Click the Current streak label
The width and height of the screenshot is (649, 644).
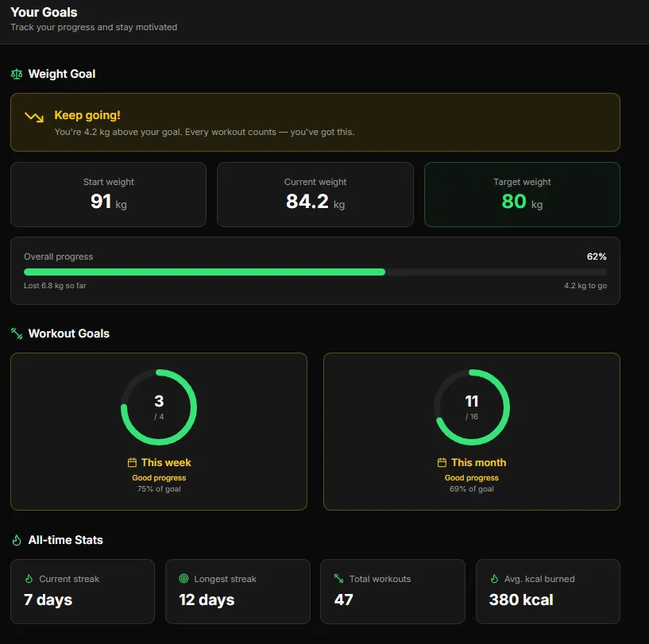(x=69, y=579)
